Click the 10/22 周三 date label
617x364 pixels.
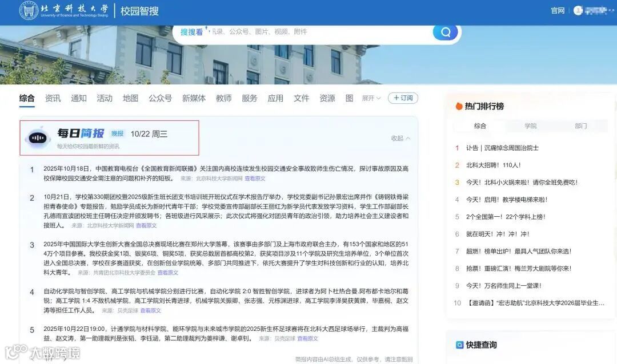click(x=149, y=134)
